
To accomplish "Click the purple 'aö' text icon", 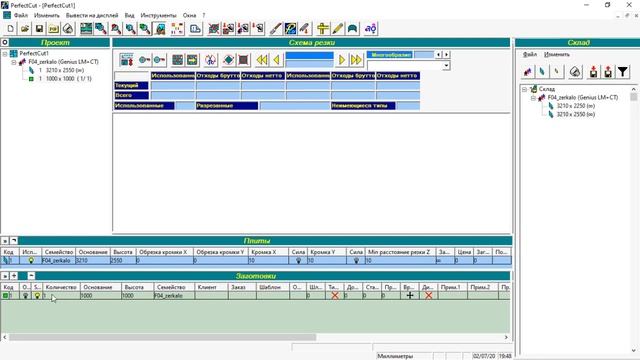I will [371, 29].
